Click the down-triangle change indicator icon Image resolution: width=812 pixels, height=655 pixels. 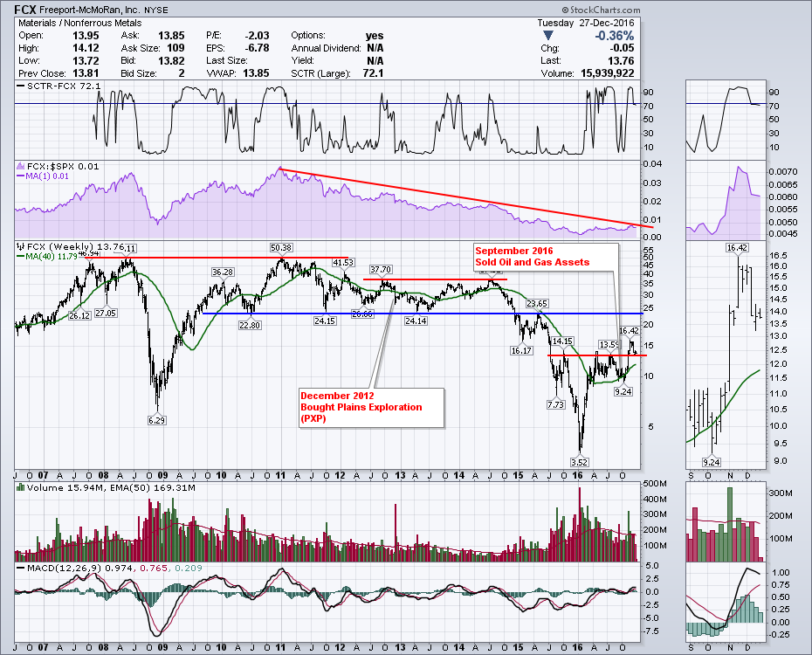click(548, 36)
